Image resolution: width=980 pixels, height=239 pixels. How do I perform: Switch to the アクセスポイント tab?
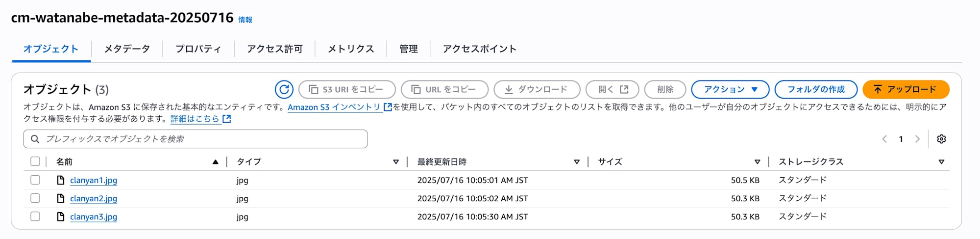pos(480,49)
